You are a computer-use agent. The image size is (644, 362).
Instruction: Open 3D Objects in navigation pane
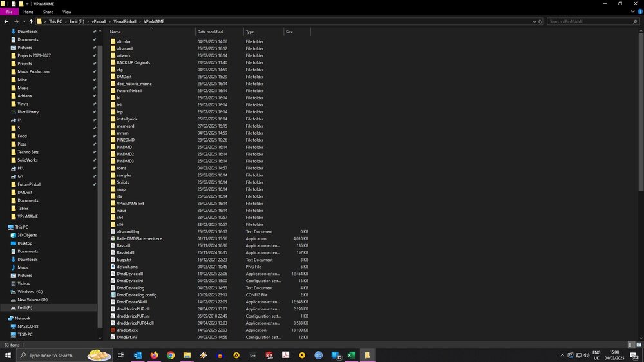pos(27,235)
